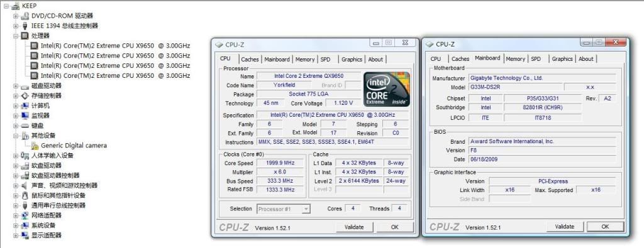Viewport: 644px width, 248px height.
Task: Click the 显示适配器 display adapter icon
Action: click(25, 235)
